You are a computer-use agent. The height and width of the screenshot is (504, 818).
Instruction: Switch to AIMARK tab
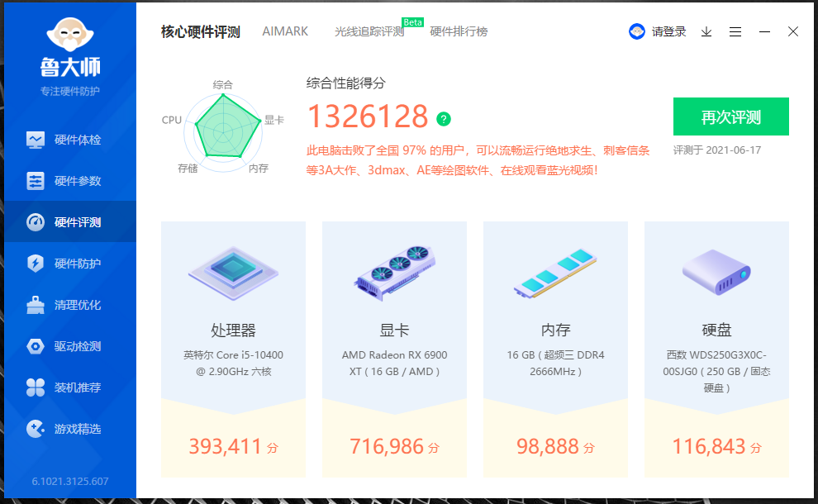285,31
